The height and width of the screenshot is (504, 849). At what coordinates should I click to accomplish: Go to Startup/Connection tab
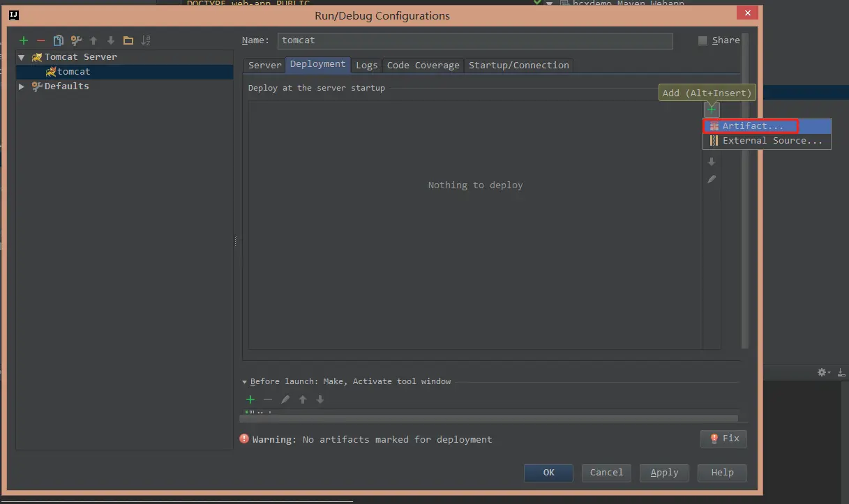coord(519,65)
